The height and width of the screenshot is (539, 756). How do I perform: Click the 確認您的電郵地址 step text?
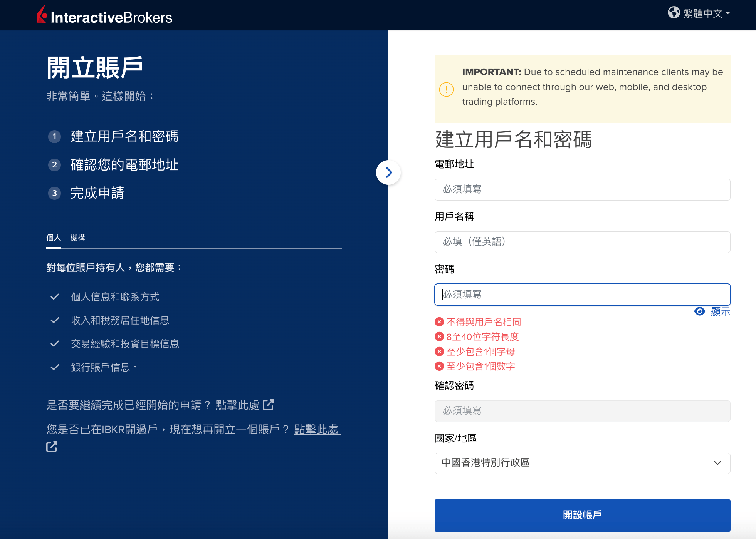[x=124, y=165]
